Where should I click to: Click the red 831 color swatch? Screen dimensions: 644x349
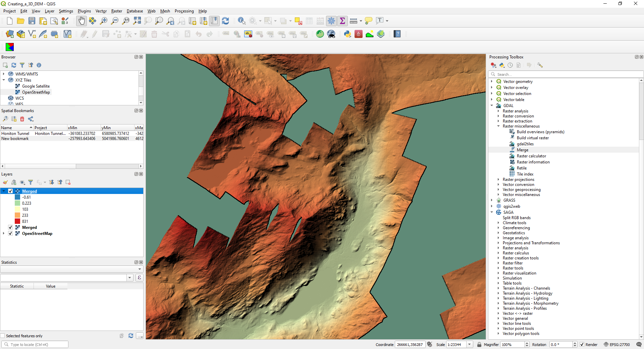click(x=18, y=221)
